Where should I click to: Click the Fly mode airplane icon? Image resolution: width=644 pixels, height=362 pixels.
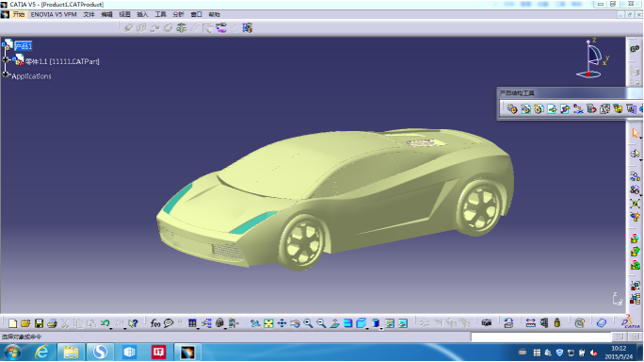(x=255, y=323)
